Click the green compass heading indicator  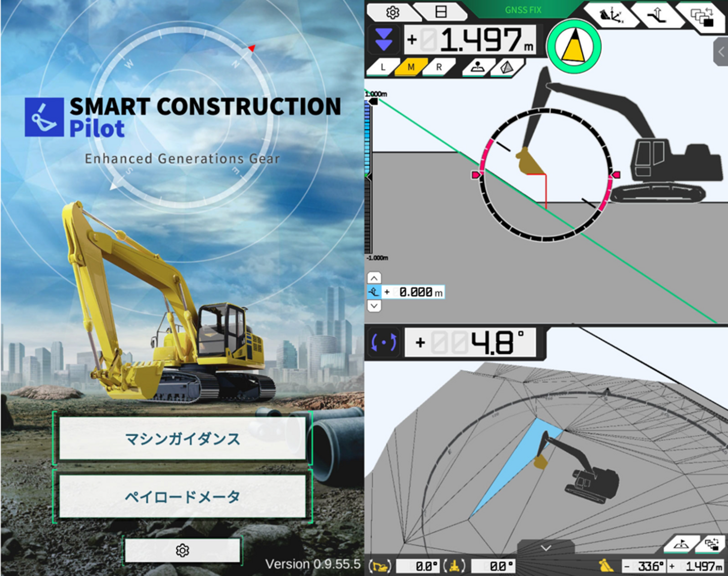tap(574, 47)
